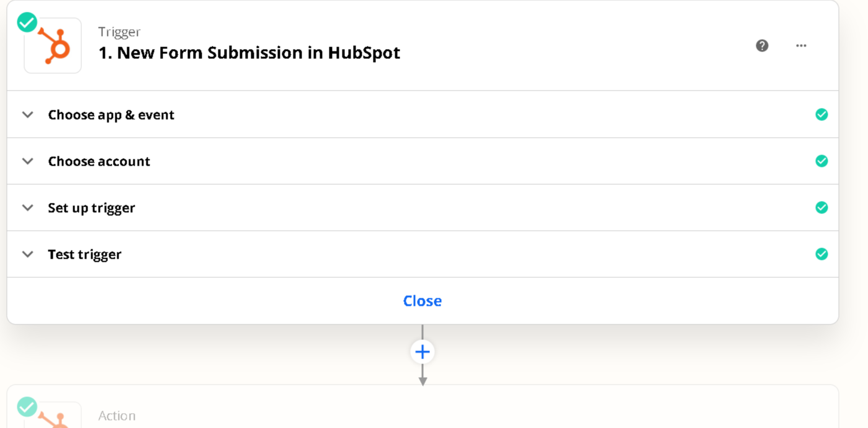The image size is (868, 428).
Task: Click green status check for Choose app & event
Action: click(x=821, y=114)
